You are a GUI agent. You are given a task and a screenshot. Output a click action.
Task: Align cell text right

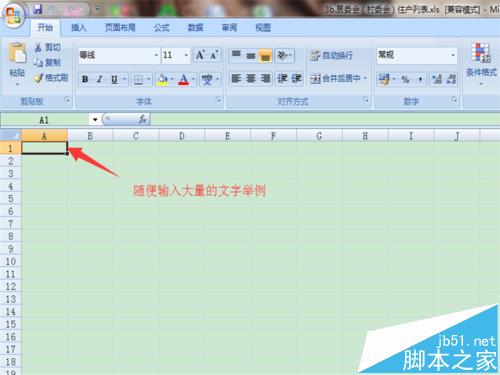pos(265,79)
